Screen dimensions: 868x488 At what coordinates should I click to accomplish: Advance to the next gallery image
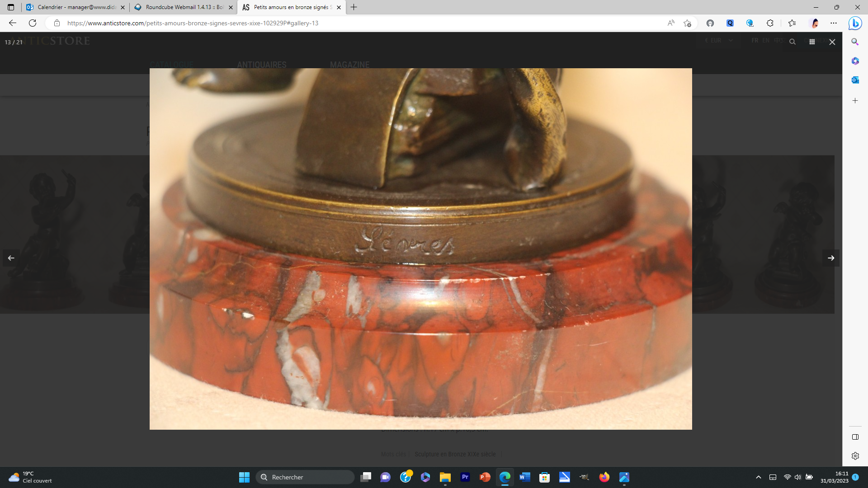(x=831, y=258)
